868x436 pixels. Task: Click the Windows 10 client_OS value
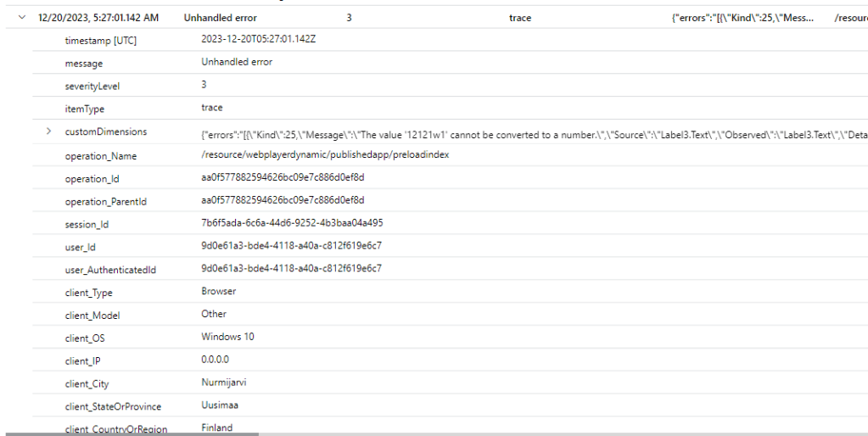[x=227, y=337]
